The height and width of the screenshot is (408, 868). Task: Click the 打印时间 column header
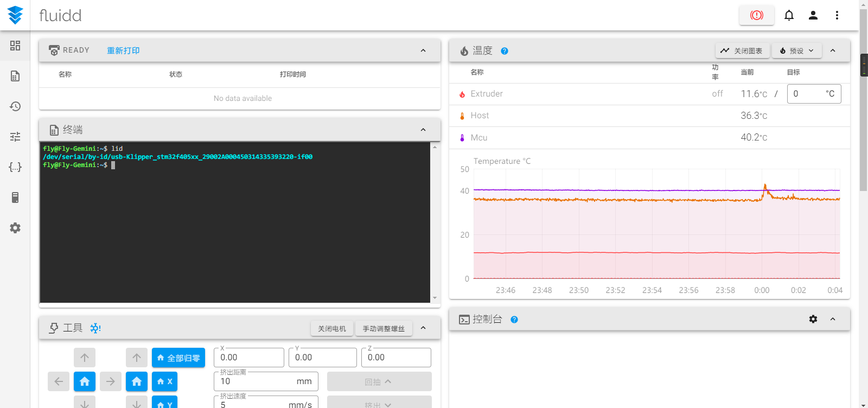click(293, 74)
